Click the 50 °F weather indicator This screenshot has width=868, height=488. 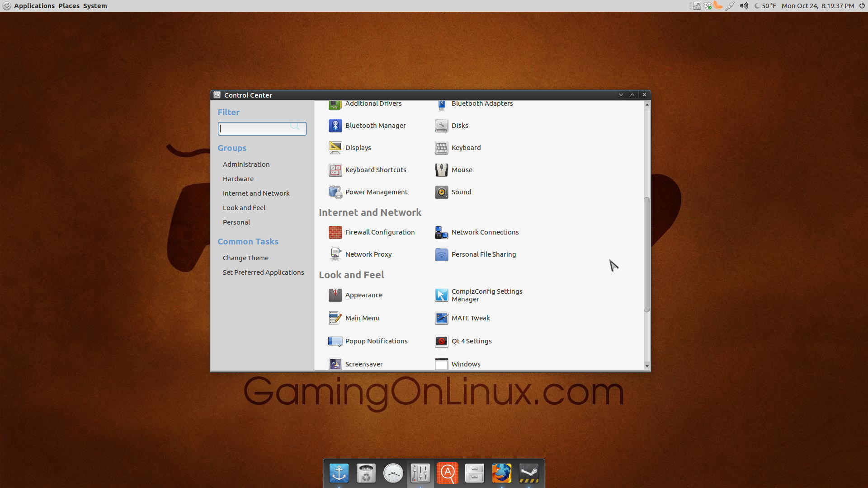[x=765, y=6]
